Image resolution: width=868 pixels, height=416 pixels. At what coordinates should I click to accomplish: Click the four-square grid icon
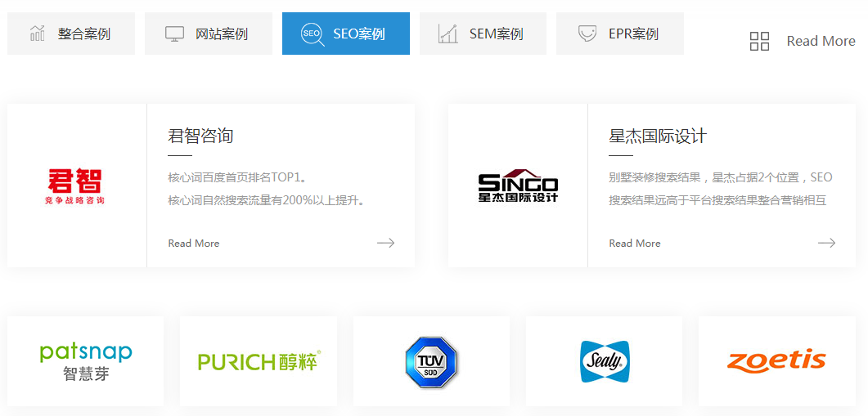(759, 41)
